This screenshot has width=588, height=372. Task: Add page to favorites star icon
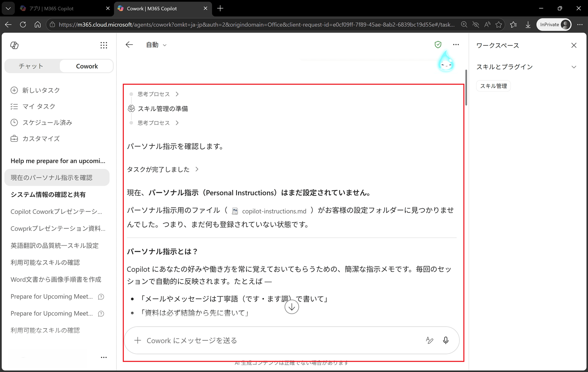click(499, 24)
